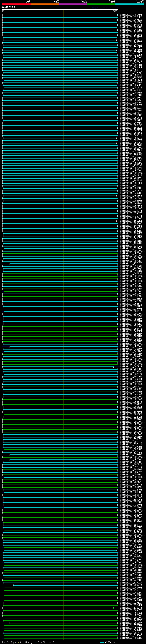Click the red 20% identity legend segment
The image size is (146, 644).
tap(16, 4)
